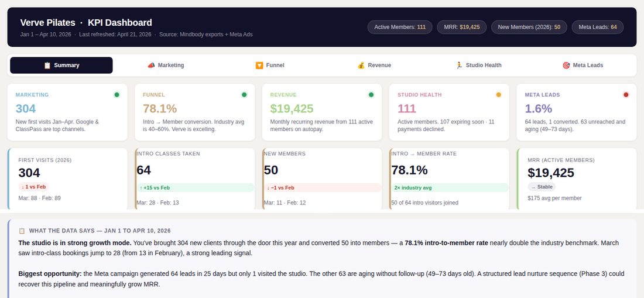This screenshot has width=644, height=298.
Task: Click the 'Mar: 28 · Feb: 13' text
Action: (x=157, y=203)
